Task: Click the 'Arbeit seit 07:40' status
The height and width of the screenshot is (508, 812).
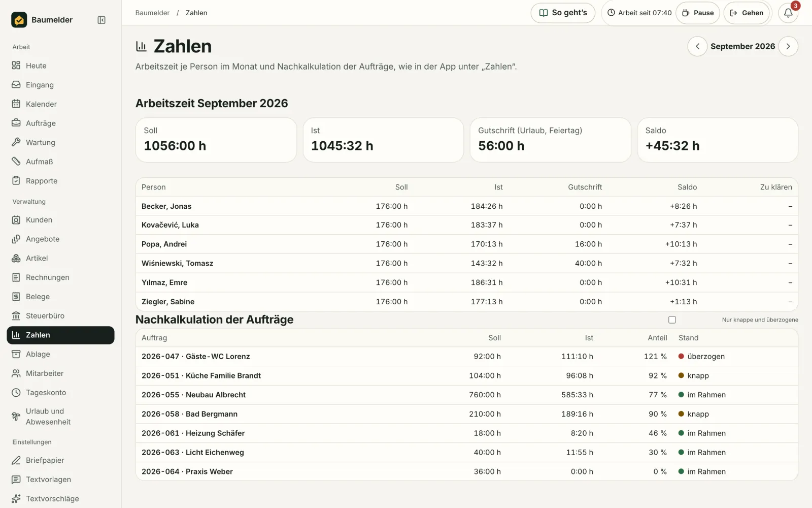Action: [x=639, y=13]
